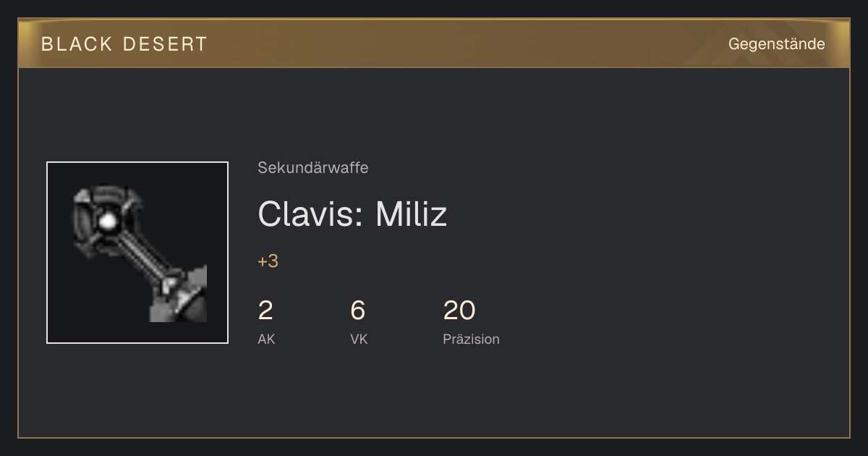Click the glowing orb on the clavis icon
Screen dimensions: 868x456
click(108, 221)
